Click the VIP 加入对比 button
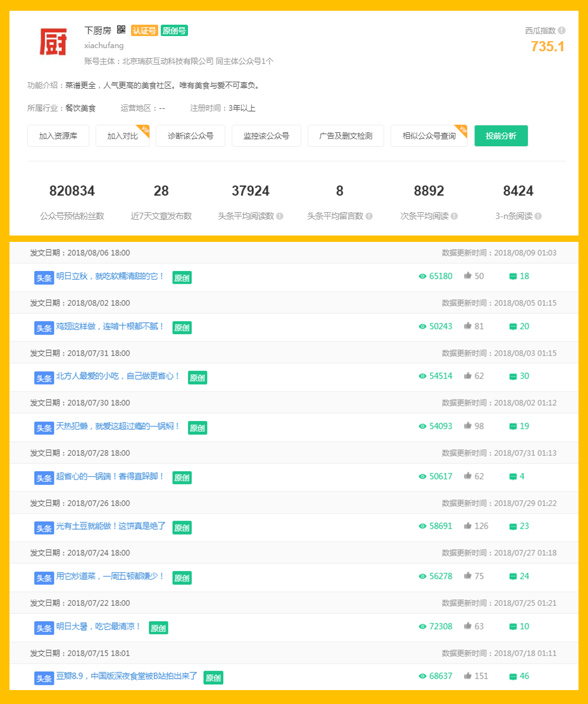Image resolution: width=588 pixels, height=704 pixels. tap(122, 136)
